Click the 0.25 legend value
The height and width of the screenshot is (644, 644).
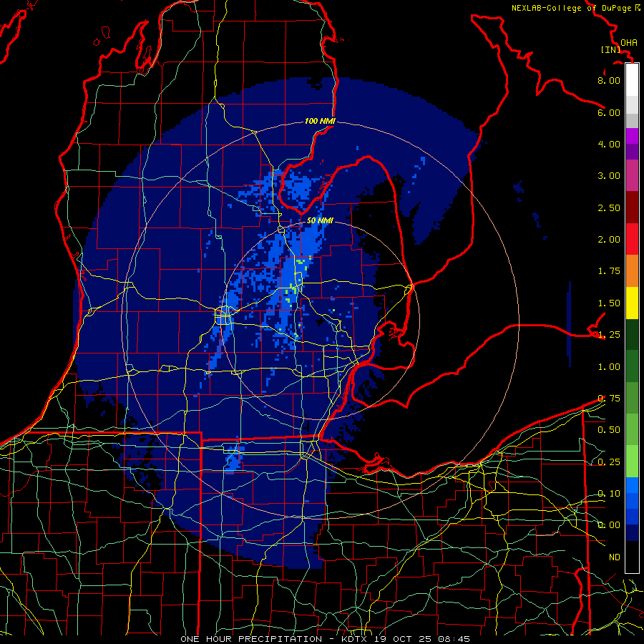click(x=609, y=462)
